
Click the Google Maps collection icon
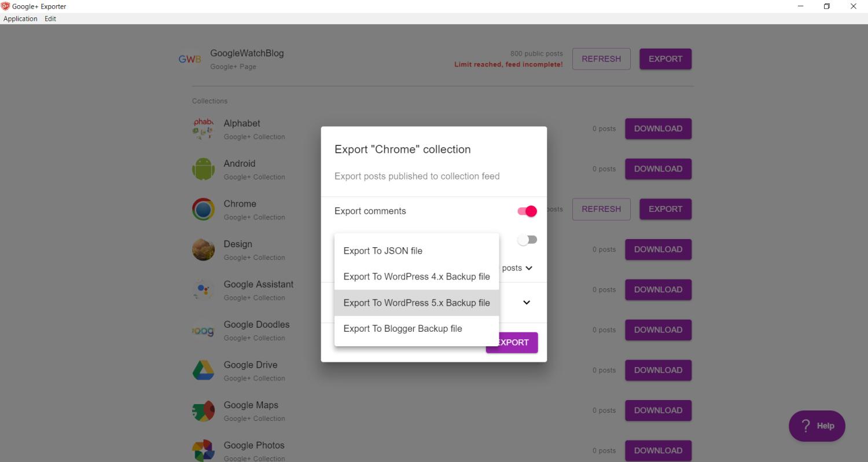203,410
